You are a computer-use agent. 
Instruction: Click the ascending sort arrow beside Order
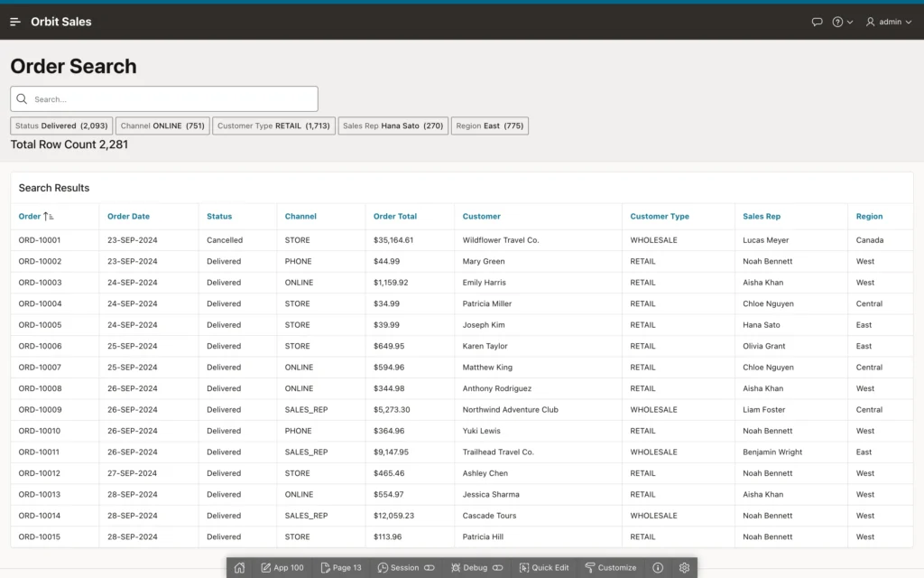[x=49, y=217]
